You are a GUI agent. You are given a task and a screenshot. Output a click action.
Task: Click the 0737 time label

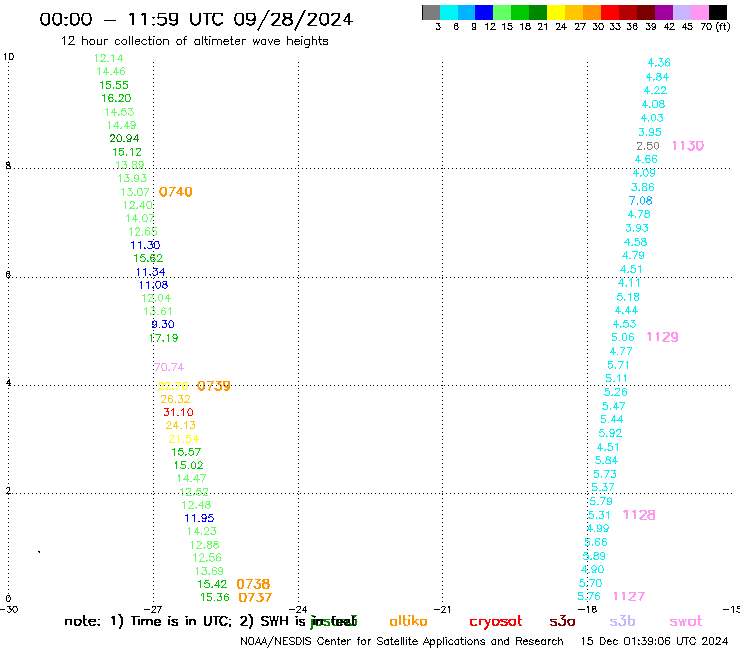coord(255,598)
